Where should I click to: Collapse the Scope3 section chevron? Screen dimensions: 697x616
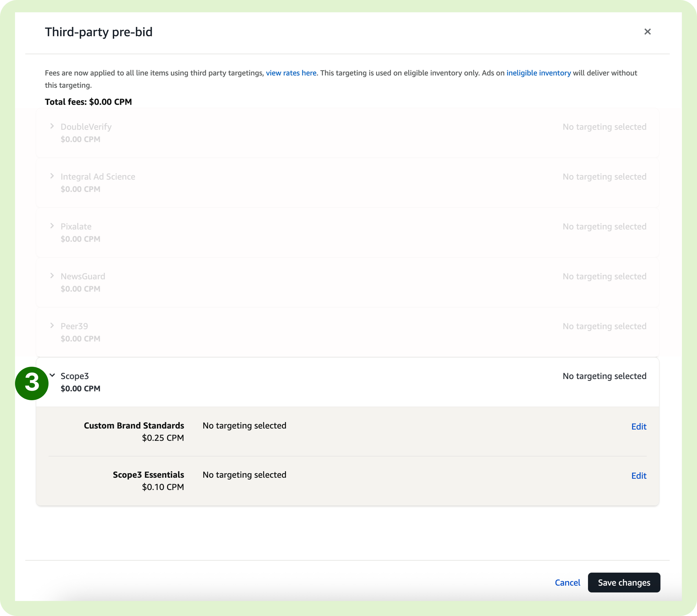52,375
